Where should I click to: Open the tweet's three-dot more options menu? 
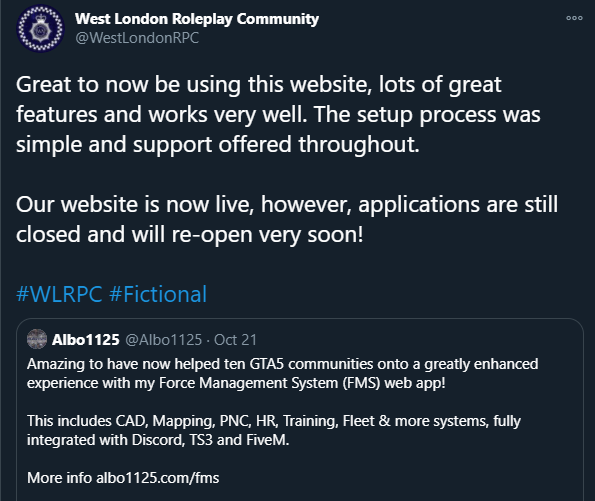point(574,18)
